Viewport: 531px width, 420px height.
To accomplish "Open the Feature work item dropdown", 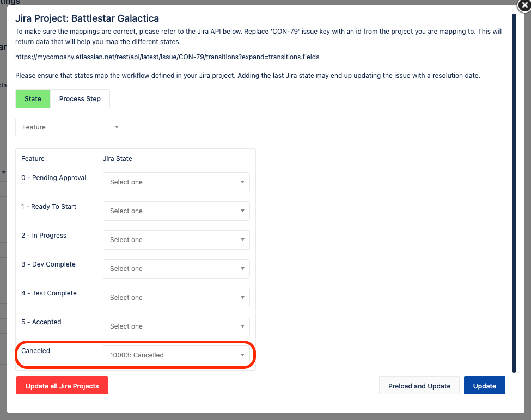I will click(70, 127).
